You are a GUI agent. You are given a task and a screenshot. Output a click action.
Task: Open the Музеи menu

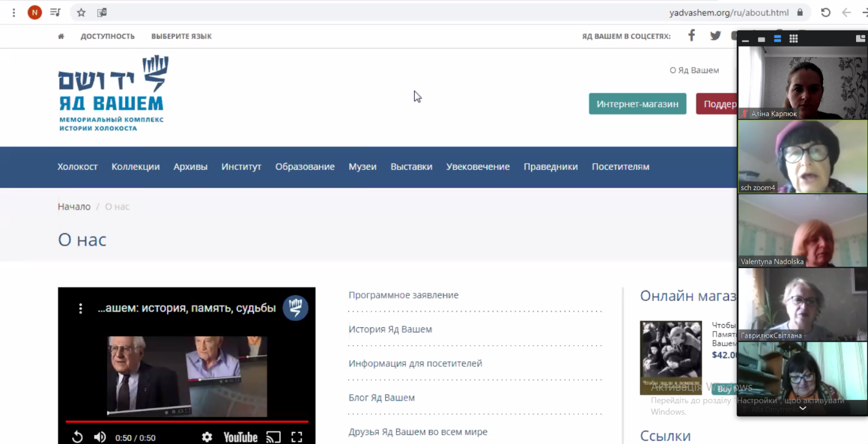tap(362, 167)
